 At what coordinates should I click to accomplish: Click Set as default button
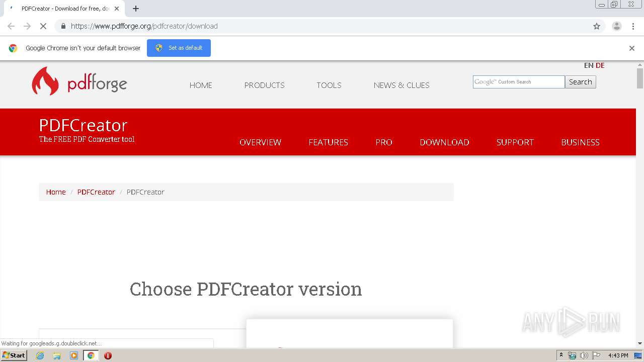tap(179, 48)
